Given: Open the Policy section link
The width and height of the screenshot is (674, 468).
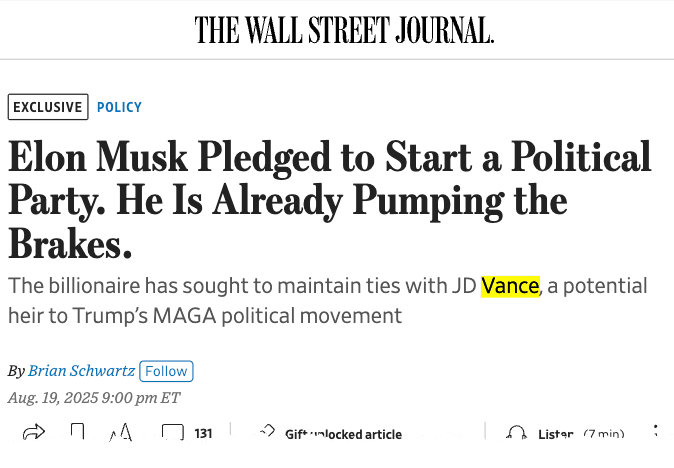Looking at the screenshot, I should pyautogui.click(x=119, y=107).
